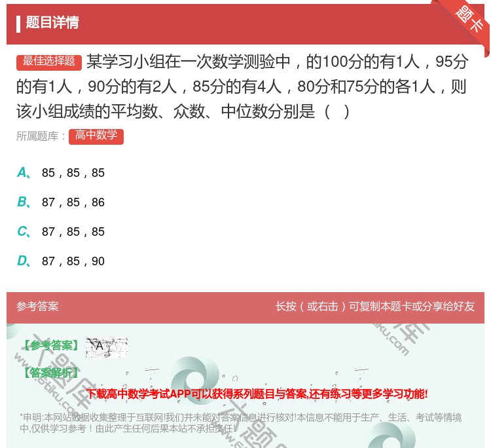Open the 高中数学 question bank tag

coord(96,136)
